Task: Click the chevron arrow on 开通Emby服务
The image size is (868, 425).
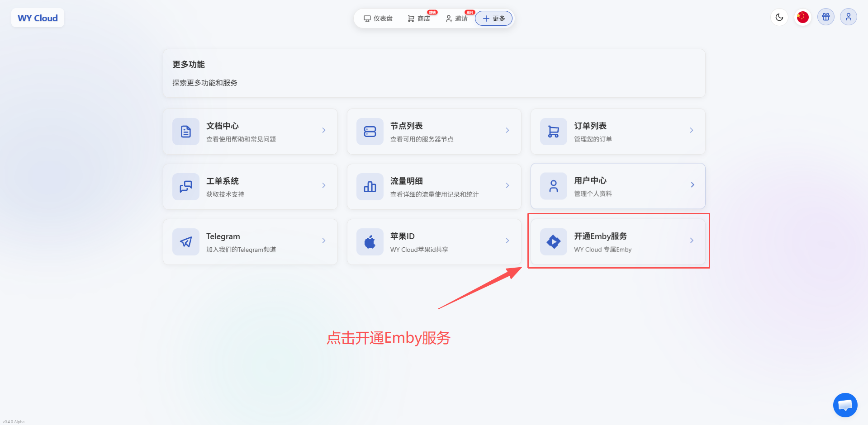Action: (691, 241)
